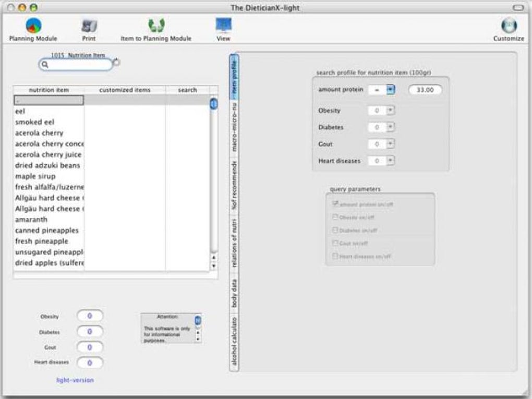Viewport: 532px width, 399px height.
Task: Open the %of recommende vertical tab
Action: tap(234, 186)
